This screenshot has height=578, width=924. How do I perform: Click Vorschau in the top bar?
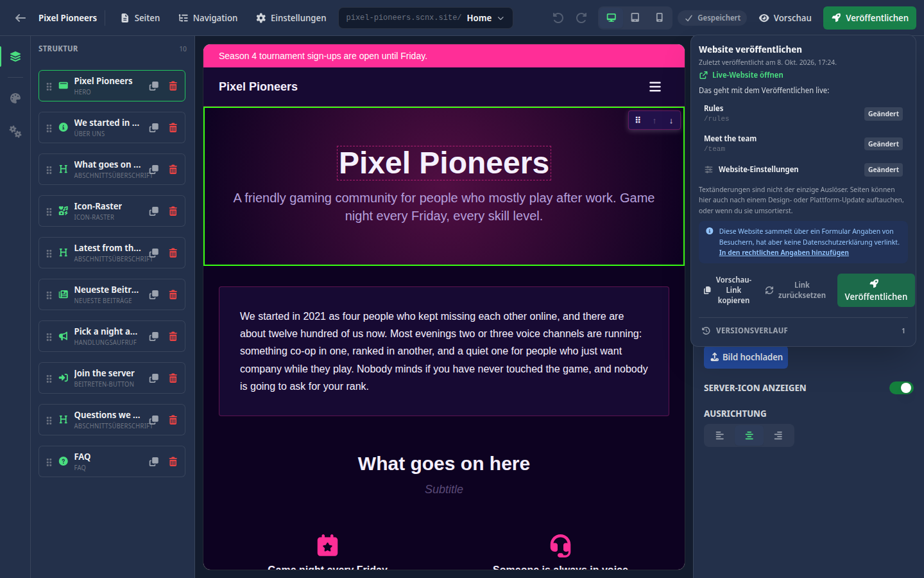tap(785, 18)
